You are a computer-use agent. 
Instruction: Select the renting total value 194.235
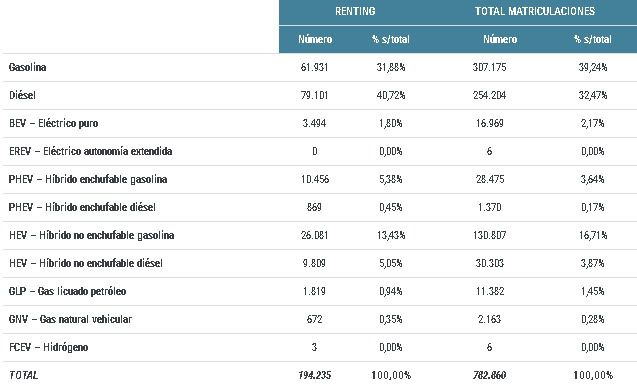314,375
